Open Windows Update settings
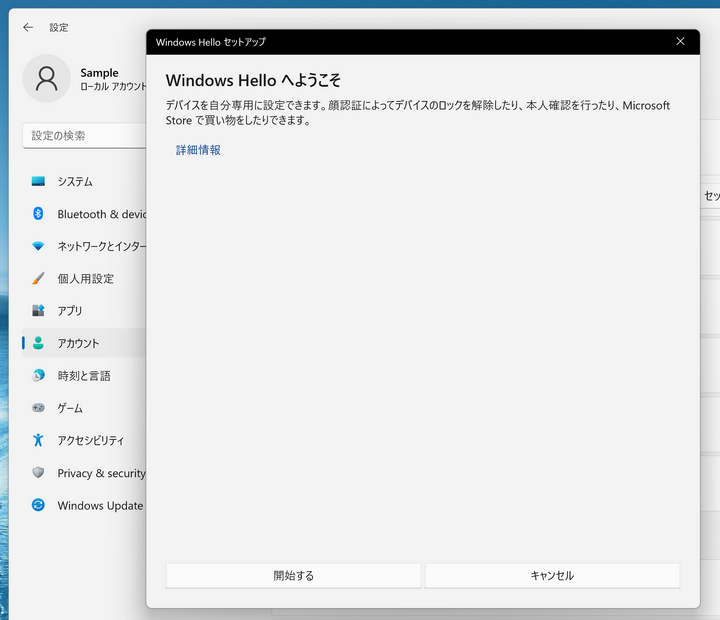The width and height of the screenshot is (720, 620). click(84, 505)
